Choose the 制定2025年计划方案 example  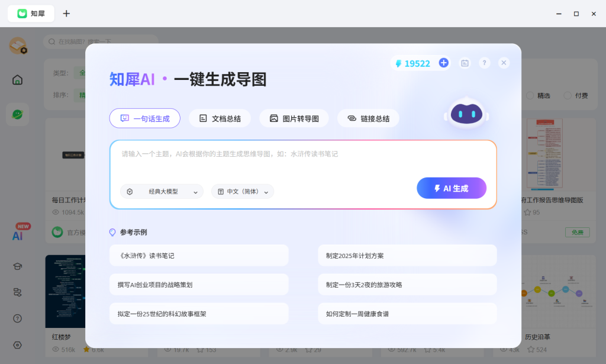pyautogui.click(x=407, y=256)
